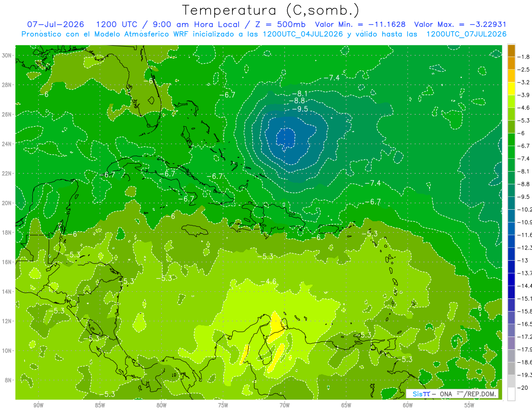
Task: Click the title "Temperatura (C,somb.)"
Action: pyautogui.click(x=271, y=10)
